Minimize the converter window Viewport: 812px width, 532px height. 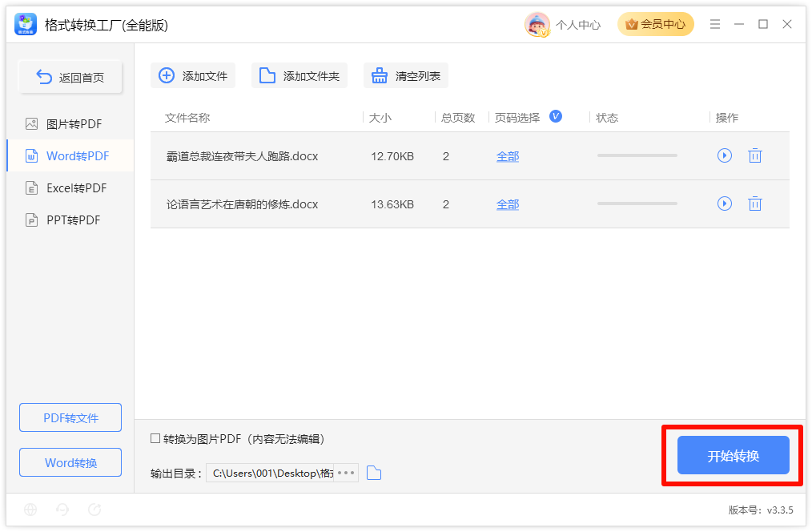[x=739, y=24]
